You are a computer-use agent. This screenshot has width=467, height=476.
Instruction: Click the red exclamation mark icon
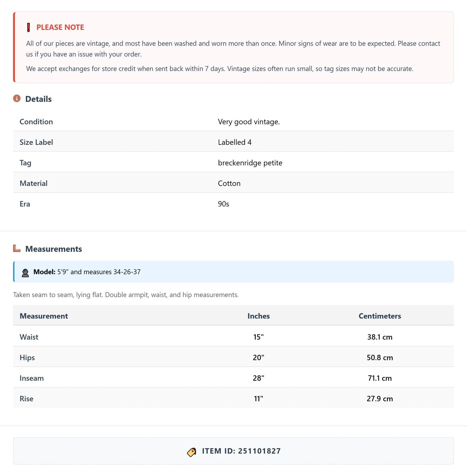point(28,27)
